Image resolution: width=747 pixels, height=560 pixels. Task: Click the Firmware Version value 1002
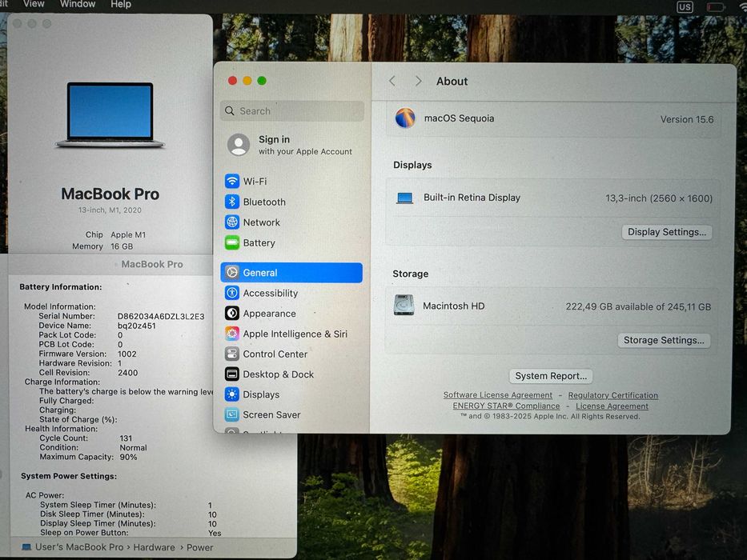coord(127,354)
